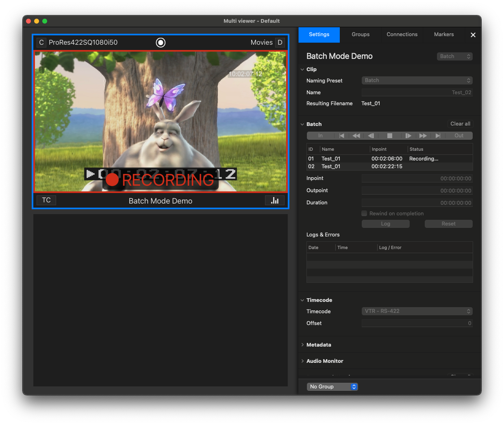Click the Log button
The image size is (504, 425).
click(386, 224)
